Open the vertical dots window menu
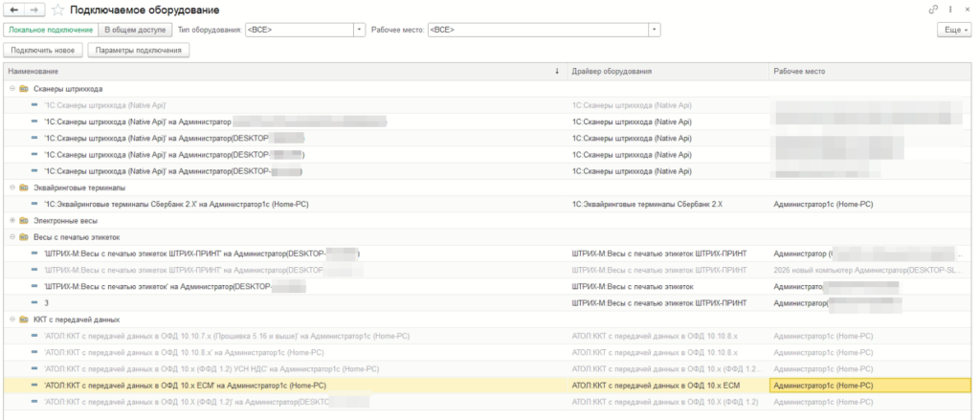 point(950,10)
